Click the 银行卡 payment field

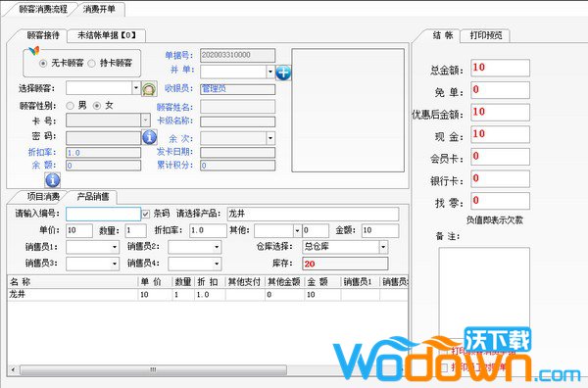(500, 179)
